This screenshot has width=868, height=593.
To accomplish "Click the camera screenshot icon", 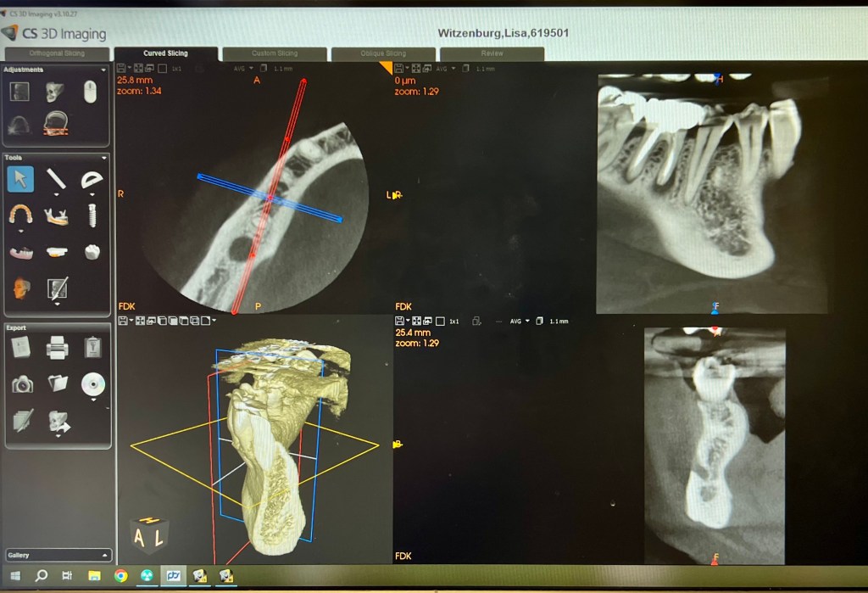I will [22, 384].
